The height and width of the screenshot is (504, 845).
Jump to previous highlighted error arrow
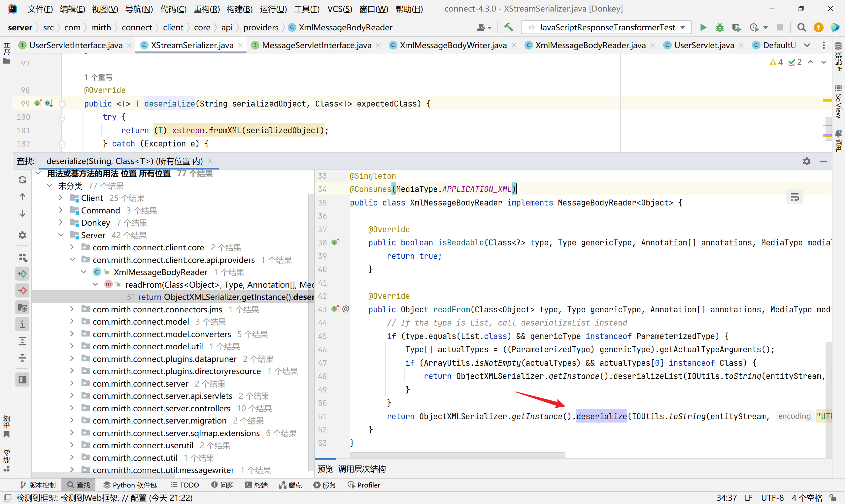tap(811, 62)
